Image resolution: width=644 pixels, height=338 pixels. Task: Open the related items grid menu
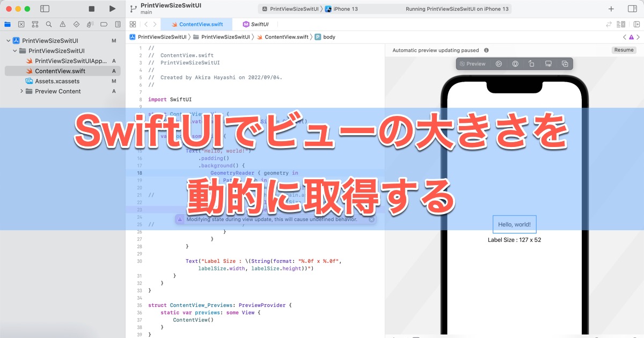click(133, 24)
